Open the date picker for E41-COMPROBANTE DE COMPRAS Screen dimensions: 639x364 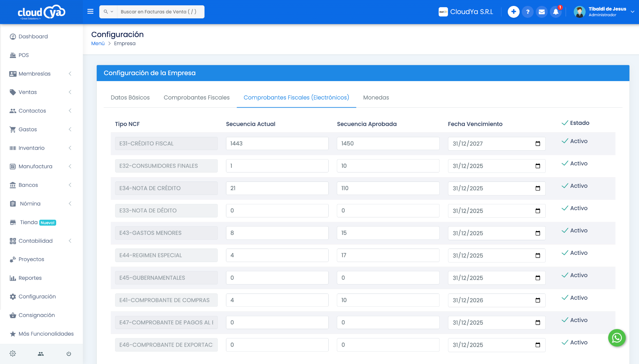click(538, 300)
